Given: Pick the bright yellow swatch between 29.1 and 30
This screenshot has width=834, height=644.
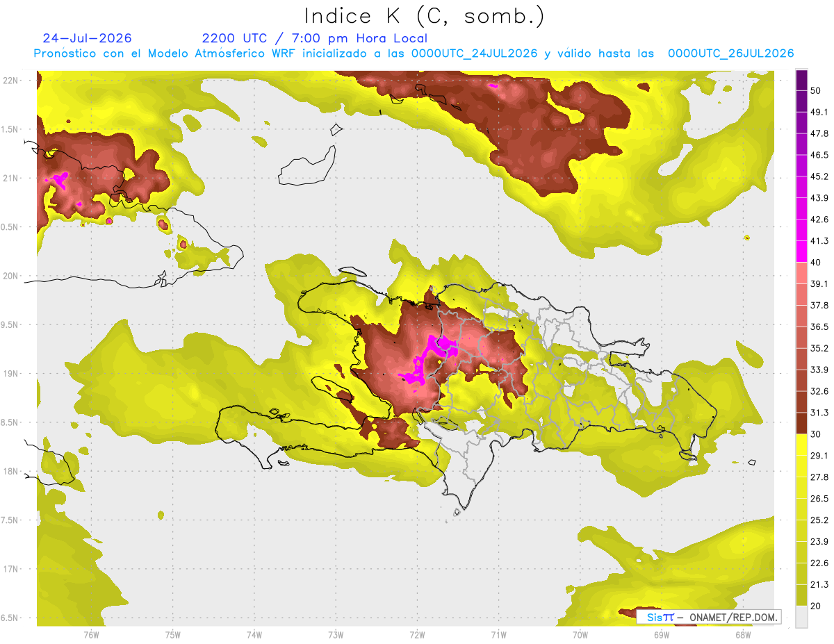Looking at the screenshot, I should tap(801, 445).
